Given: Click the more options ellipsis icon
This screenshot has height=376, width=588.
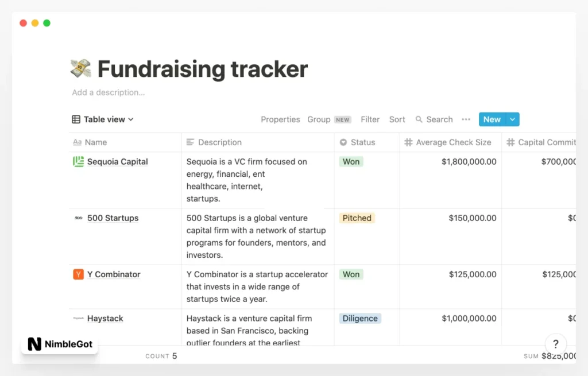Looking at the screenshot, I should pyautogui.click(x=466, y=119).
